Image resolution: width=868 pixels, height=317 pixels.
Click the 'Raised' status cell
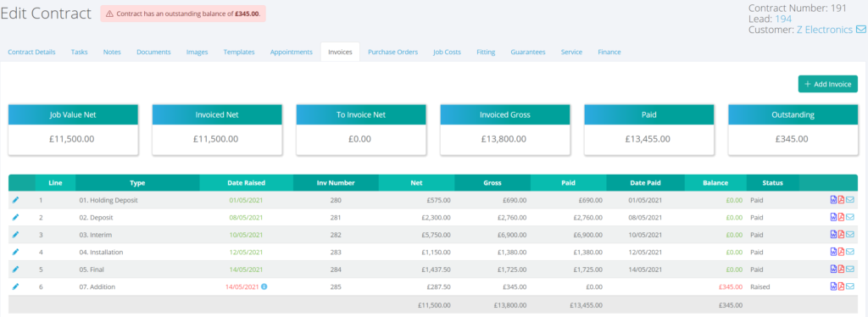760,286
